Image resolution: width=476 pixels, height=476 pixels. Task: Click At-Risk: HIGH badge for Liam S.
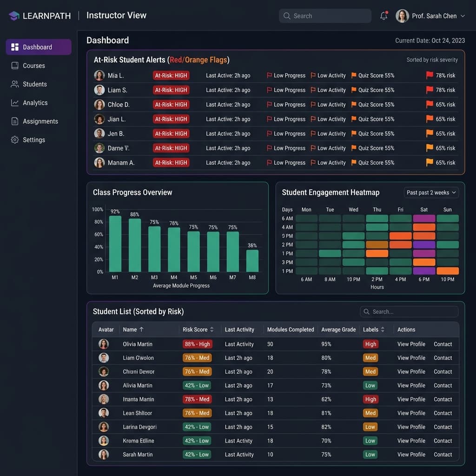[171, 90]
